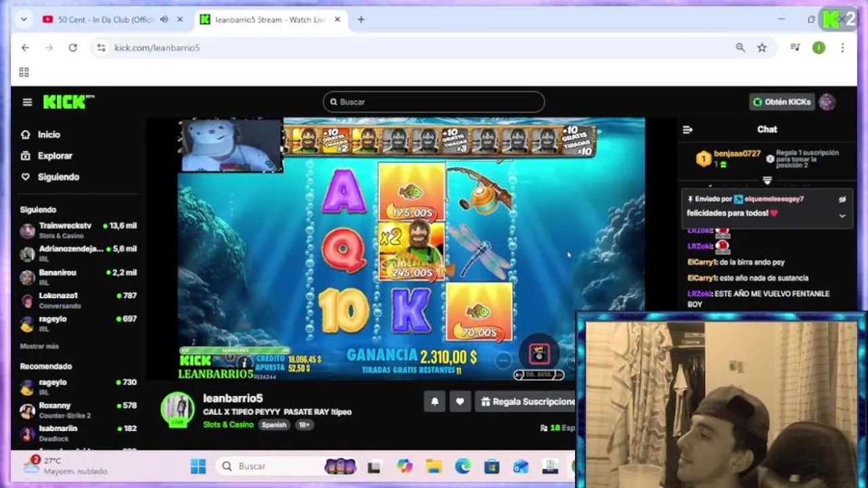Open the Kick hamburger menu

27,102
